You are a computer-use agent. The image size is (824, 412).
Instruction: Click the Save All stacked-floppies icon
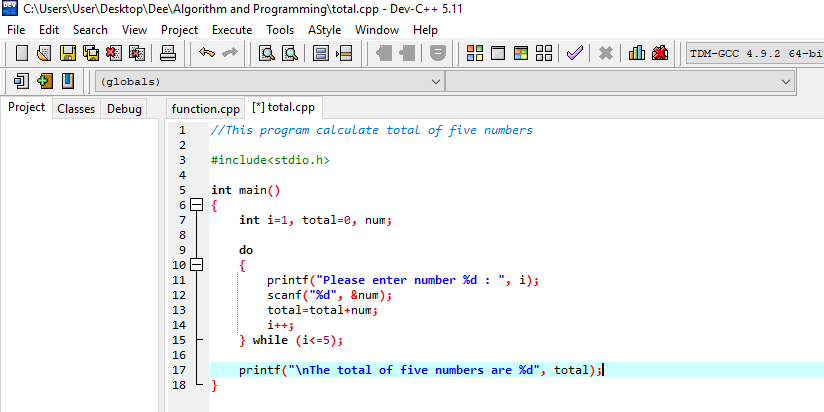pyautogui.click(x=90, y=53)
